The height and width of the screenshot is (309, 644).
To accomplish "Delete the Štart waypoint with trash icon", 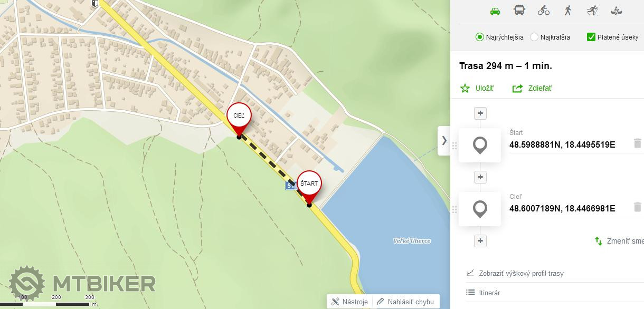I will pos(638,143).
